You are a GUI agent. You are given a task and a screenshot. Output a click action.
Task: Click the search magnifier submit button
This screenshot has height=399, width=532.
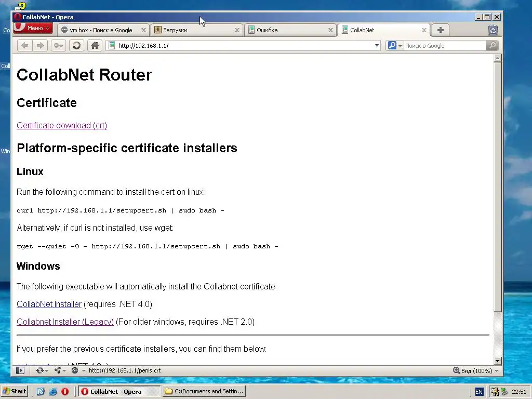pos(493,46)
